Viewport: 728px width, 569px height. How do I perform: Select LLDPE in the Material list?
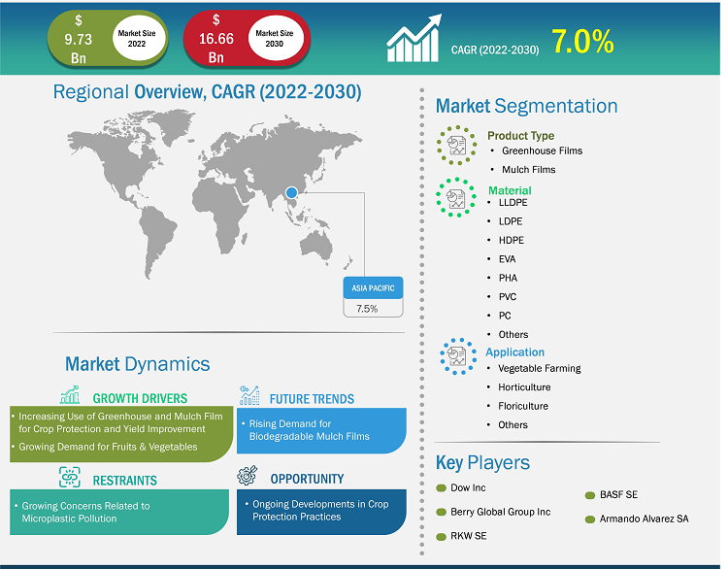coord(513,203)
